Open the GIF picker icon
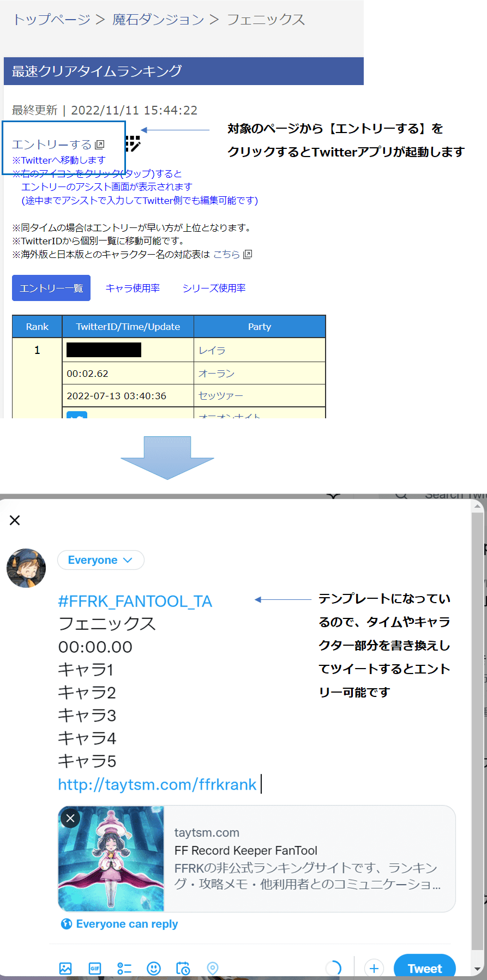This screenshot has height=980, width=487. pos(95,968)
